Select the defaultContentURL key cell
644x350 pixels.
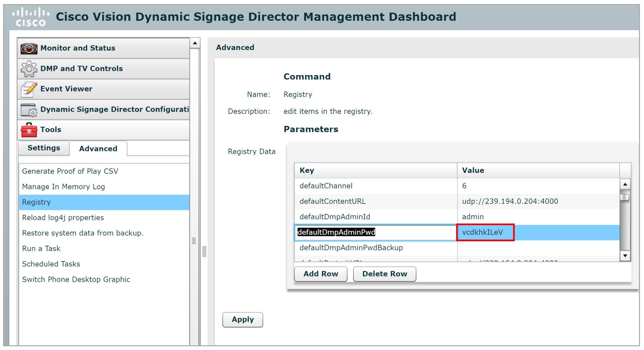click(x=376, y=201)
